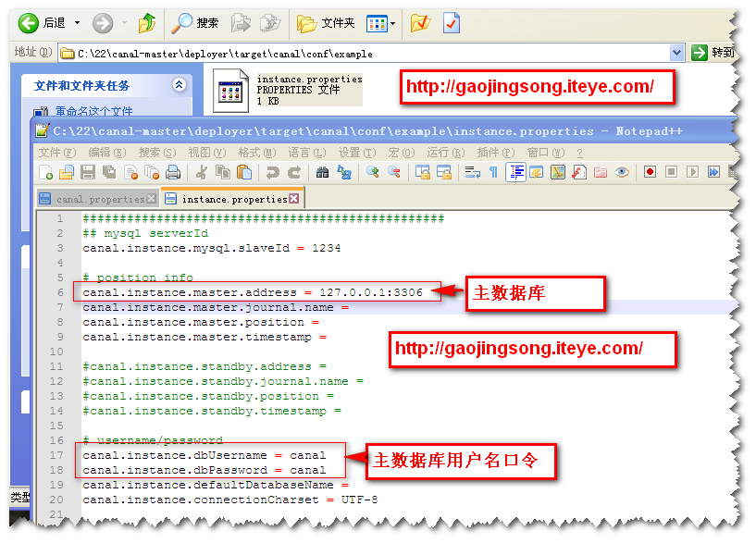Expand the address bar dropdown arrow
This screenshot has width=756, height=543.
tap(677, 53)
